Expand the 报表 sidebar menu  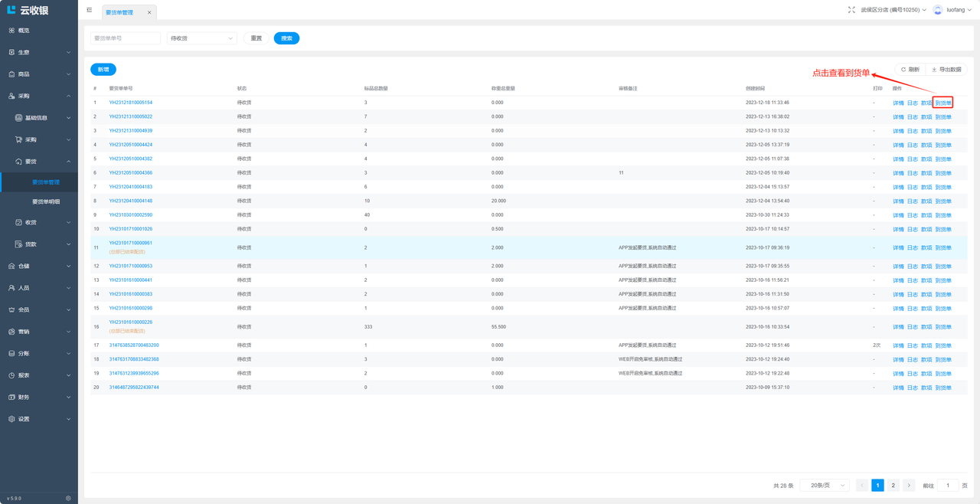(38, 375)
